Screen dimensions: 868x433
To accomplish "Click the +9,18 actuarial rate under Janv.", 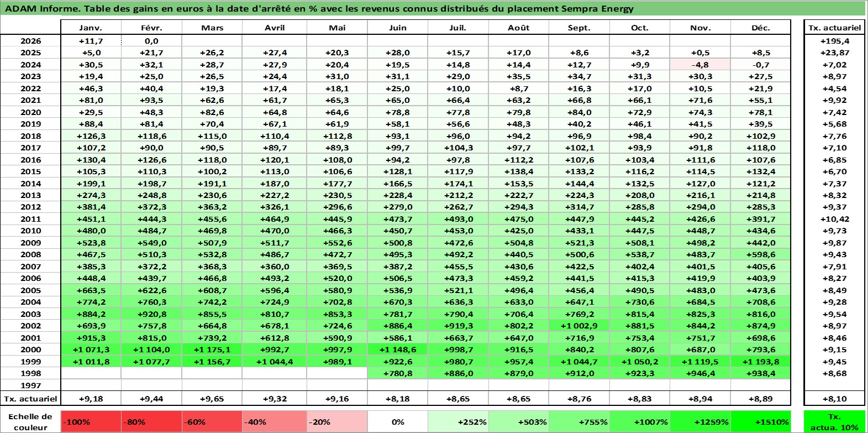I will pos(91,398).
